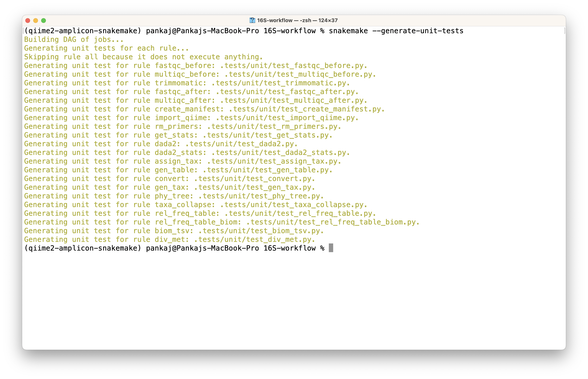
Task: Click the fastqc_after unit test line
Action: pyautogui.click(x=191, y=91)
